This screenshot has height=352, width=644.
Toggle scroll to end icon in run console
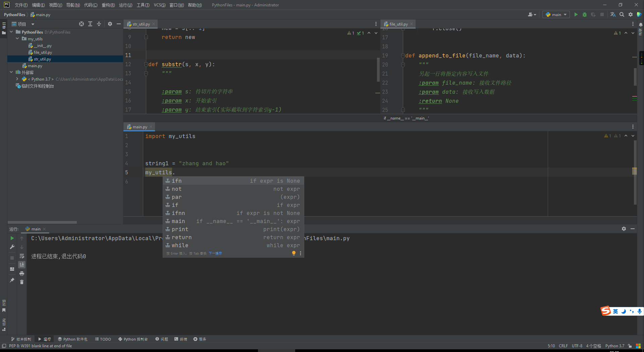pos(22,265)
